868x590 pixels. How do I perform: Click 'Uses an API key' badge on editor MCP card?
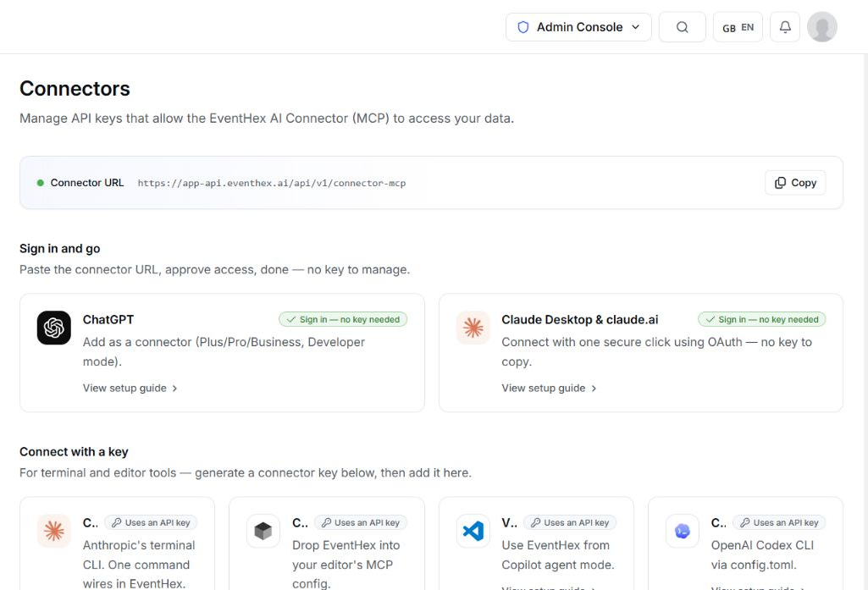pos(361,522)
